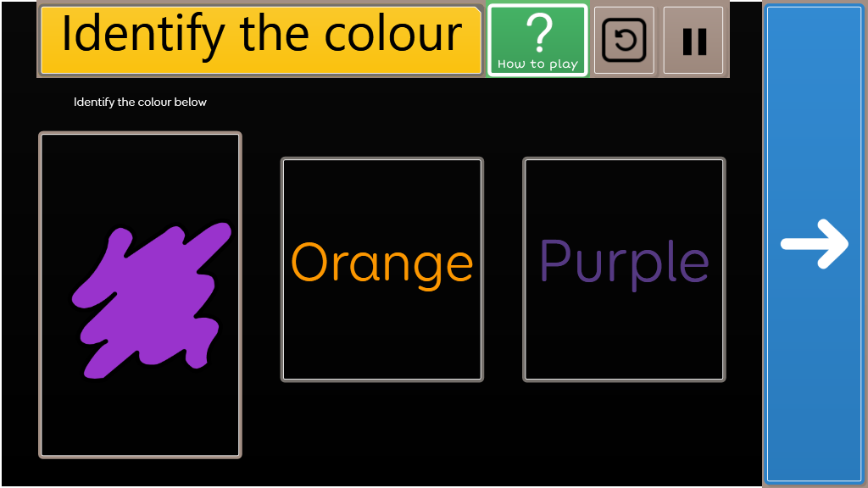
Task: Select the colour sample card frame
Action: pyautogui.click(x=140, y=295)
